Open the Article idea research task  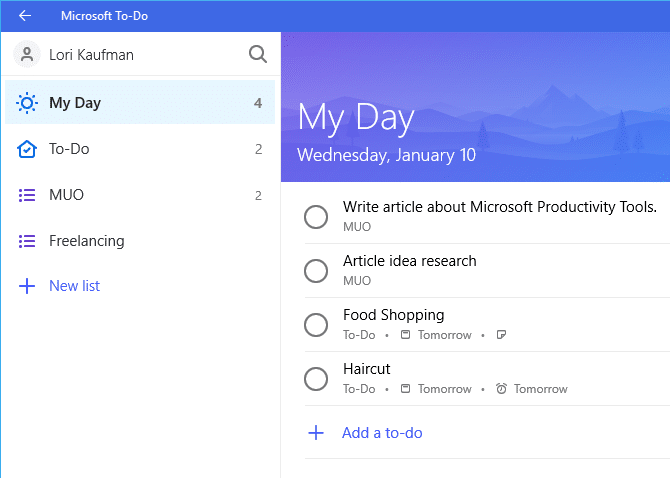[409, 261]
